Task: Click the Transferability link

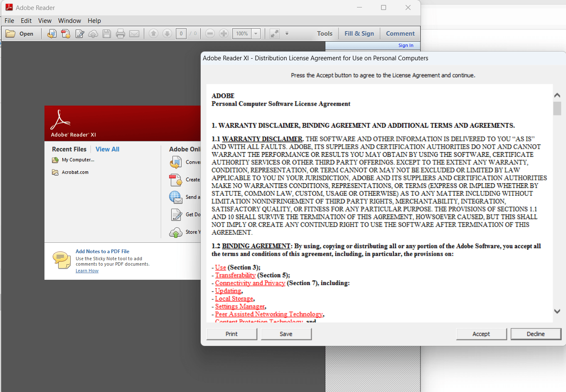Action: [235, 275]
